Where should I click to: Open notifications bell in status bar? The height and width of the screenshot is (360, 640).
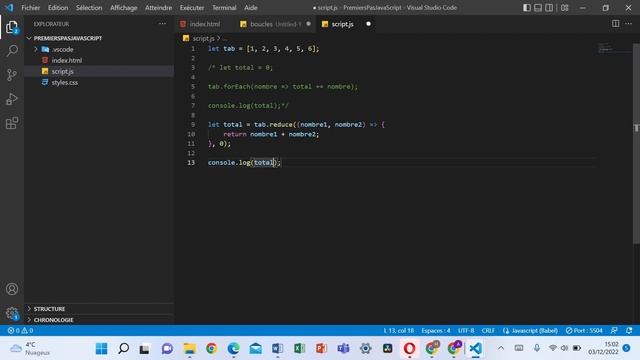[x=629, y=331]
